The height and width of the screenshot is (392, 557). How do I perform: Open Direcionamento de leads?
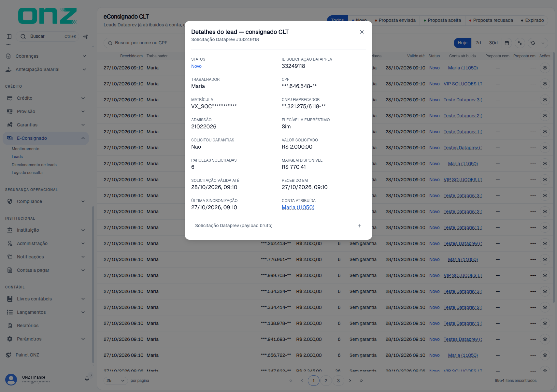(34, 165)
